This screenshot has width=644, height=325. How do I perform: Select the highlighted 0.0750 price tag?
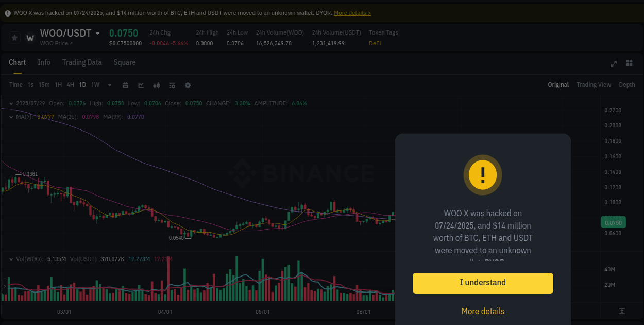tap(613, 222)
